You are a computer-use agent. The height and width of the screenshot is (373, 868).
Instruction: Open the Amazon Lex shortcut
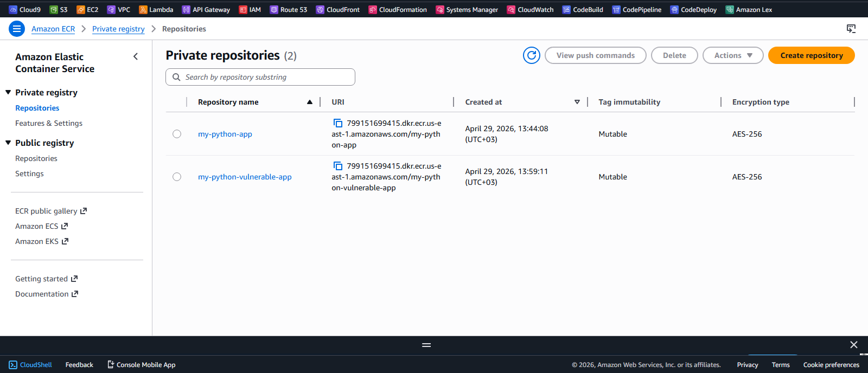tap(749, 9)
